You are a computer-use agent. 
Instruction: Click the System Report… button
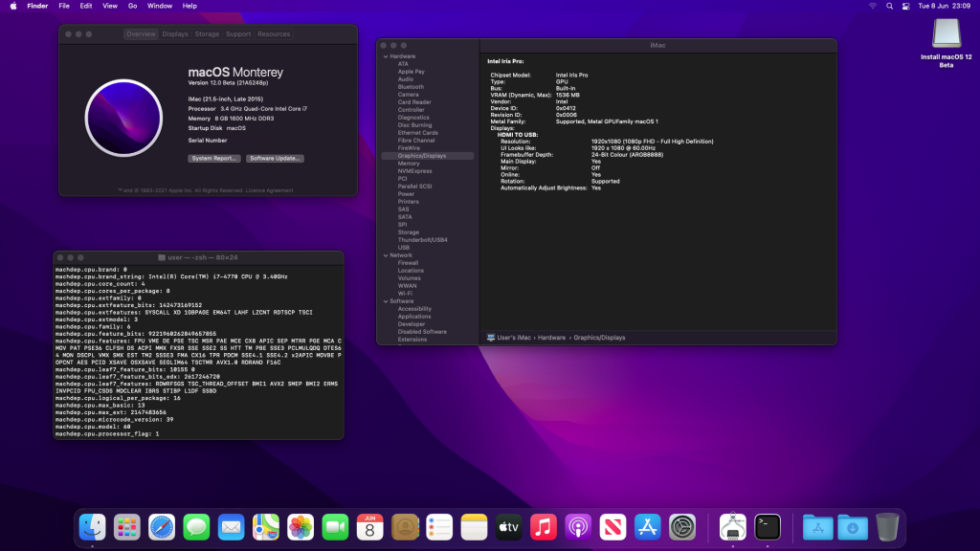[x=214, y=158]
